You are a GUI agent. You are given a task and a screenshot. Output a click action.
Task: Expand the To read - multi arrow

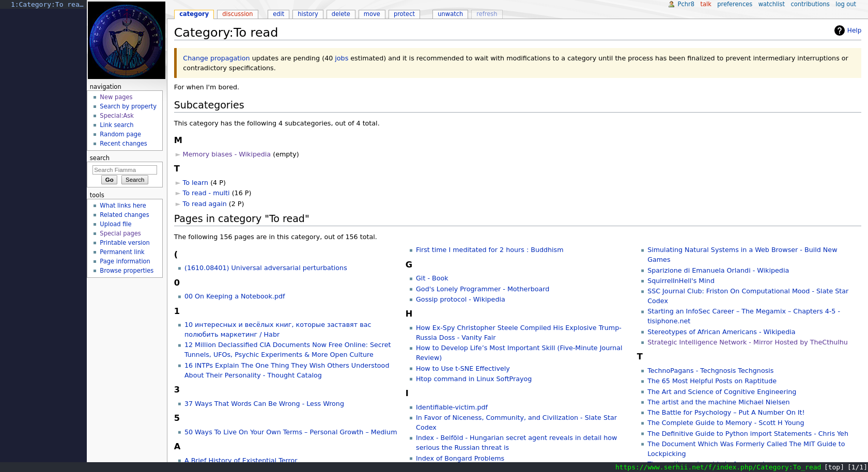[178, 193]
